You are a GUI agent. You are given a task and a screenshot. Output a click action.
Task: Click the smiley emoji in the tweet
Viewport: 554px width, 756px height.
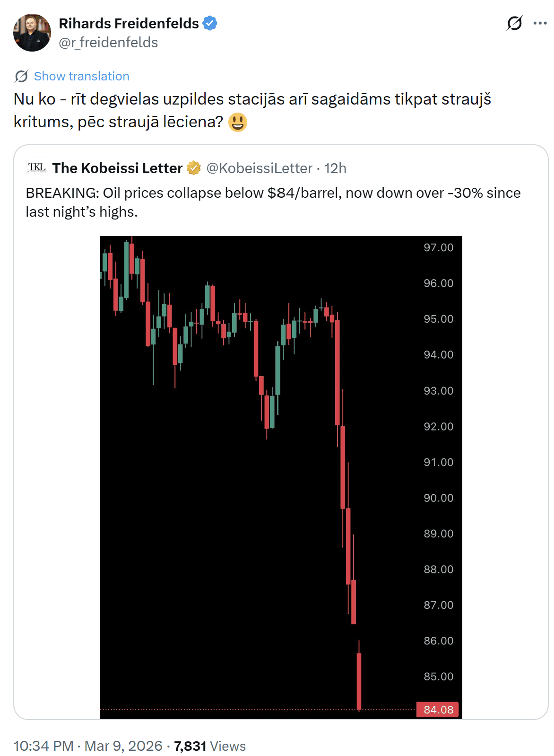tap(237, 122)
